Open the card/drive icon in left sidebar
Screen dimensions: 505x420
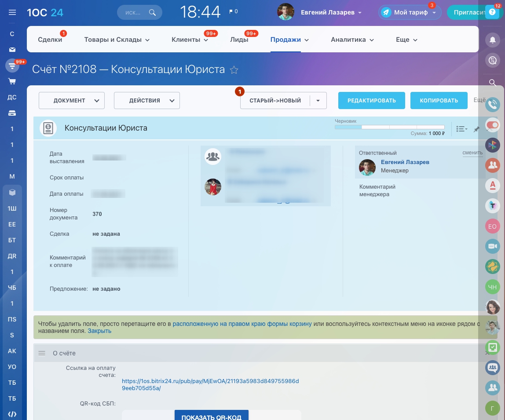click(12, 113)
